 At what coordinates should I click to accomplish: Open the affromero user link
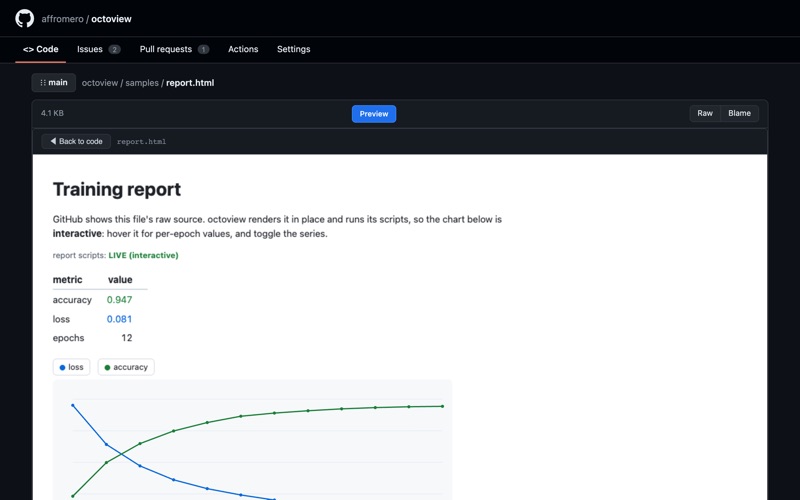coord(62,19)
